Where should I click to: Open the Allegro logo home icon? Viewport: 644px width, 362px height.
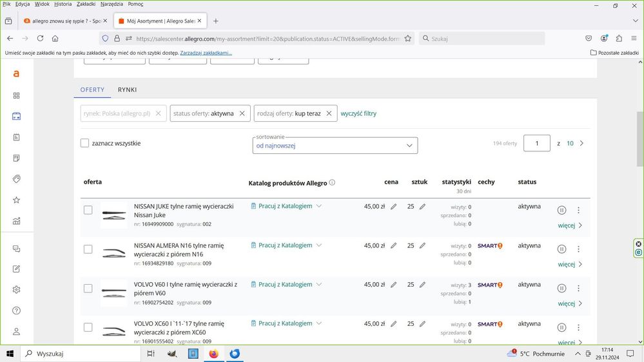[16, 74]
